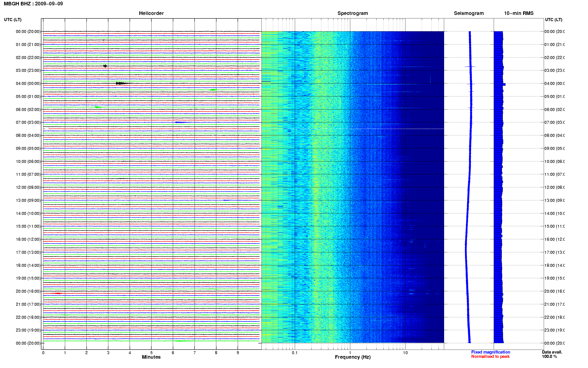This screenshot has height=368, width=588.
Task: Click the '0.1' frequency tick label
Action: click(295, 353)
